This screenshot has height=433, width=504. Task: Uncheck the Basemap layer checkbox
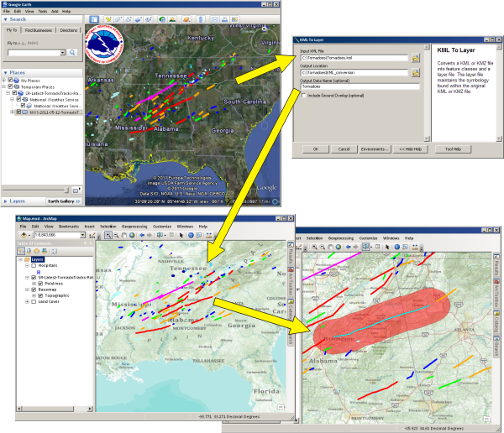click(33, 290)
